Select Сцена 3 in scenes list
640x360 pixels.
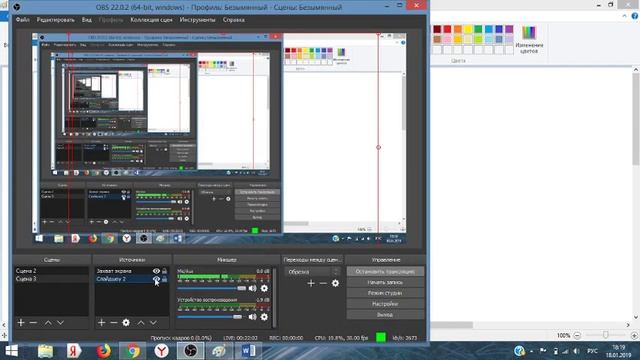[x=51, y=279]
